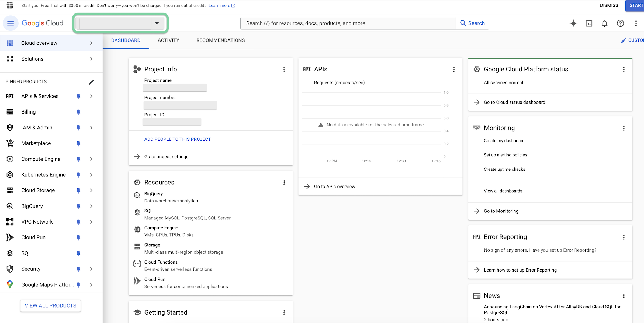Click the Gemini sparkle icon in header
The height and width of the screenshot is (323, 644).
click(x=573, y=23)
